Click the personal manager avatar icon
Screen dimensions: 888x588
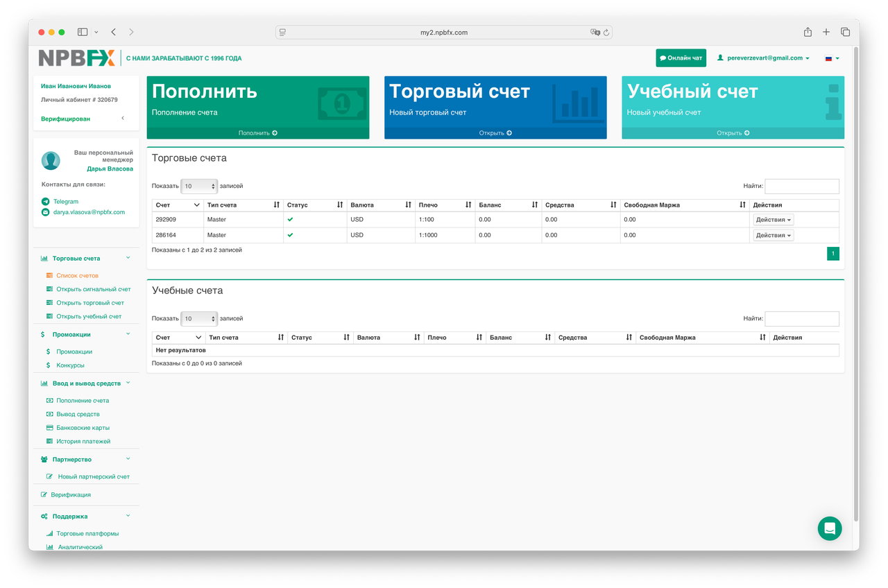point(51,160)
